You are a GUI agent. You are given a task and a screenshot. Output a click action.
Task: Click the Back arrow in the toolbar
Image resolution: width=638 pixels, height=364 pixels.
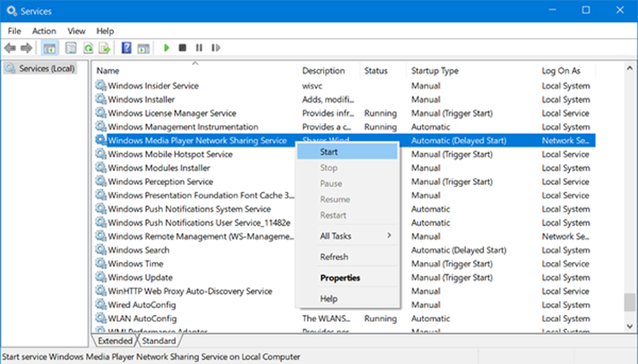pos(10,48)
